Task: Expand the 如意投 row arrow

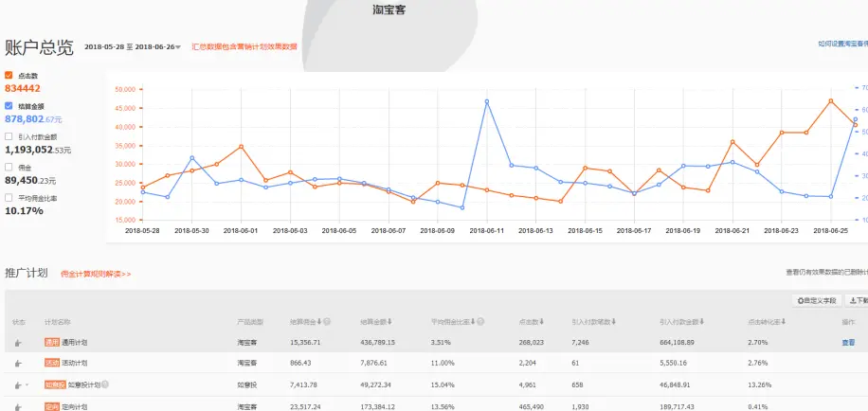Action: pyautogui.click(x=27, y=385)
